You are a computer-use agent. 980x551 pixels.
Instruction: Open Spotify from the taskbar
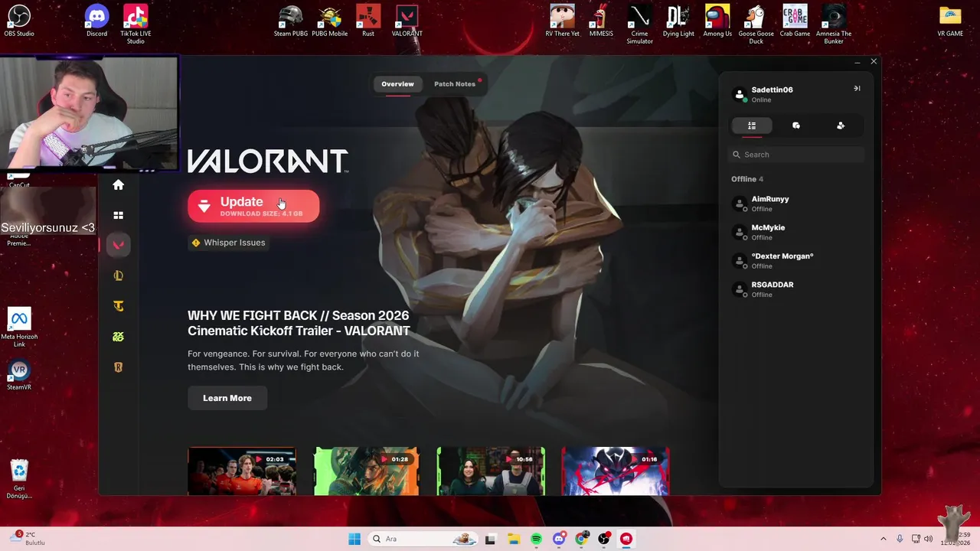click(536, 539)
